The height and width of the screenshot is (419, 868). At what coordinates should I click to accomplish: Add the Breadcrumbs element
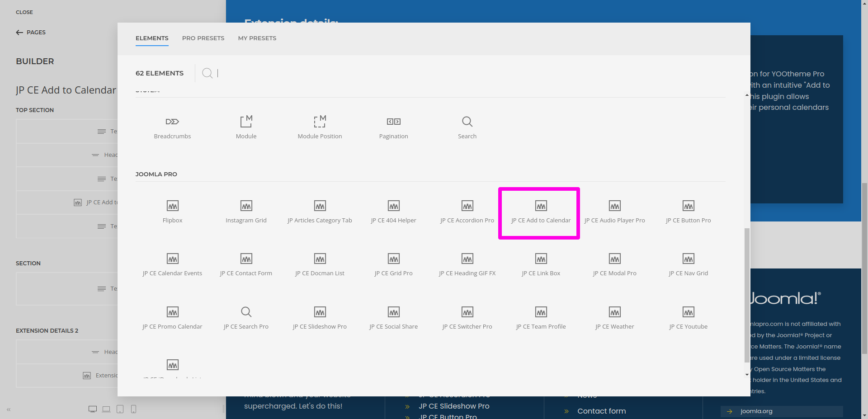pos(172,128)
